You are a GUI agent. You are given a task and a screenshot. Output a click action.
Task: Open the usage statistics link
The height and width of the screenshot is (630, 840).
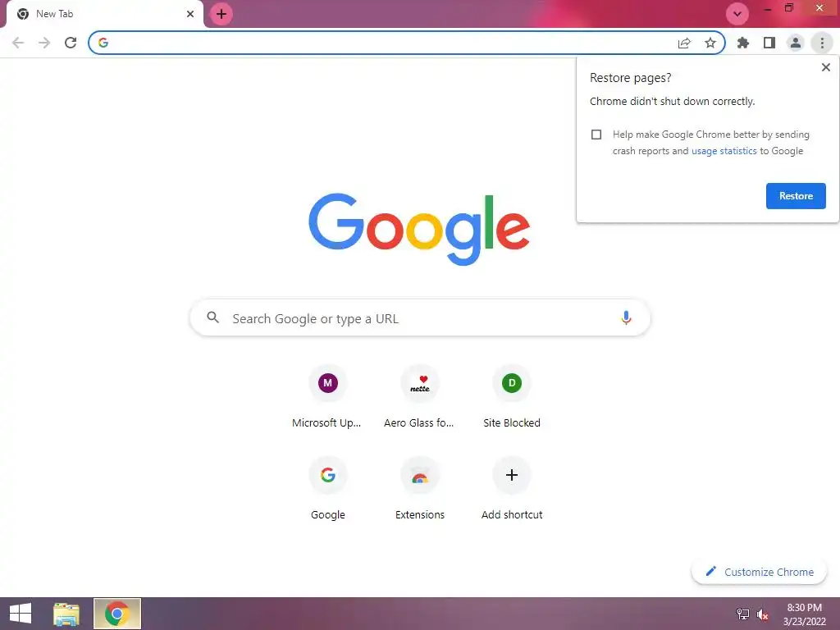pos(724,151)
